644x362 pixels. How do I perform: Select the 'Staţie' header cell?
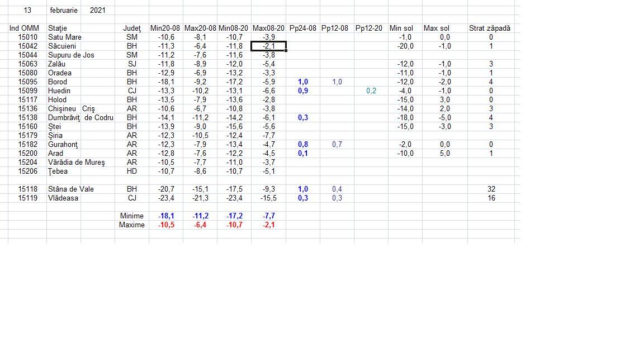58,28
